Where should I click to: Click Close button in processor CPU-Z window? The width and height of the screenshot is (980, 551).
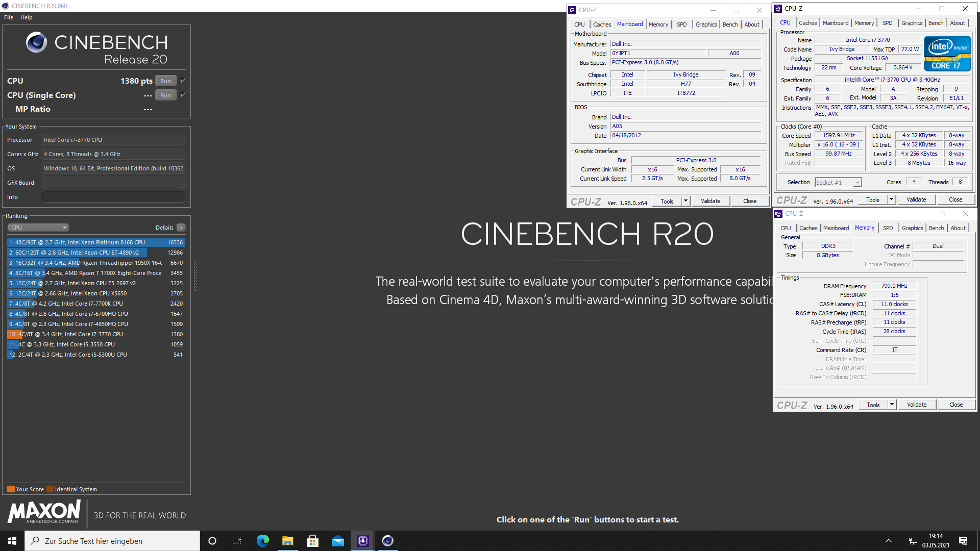tap(955, 199)
